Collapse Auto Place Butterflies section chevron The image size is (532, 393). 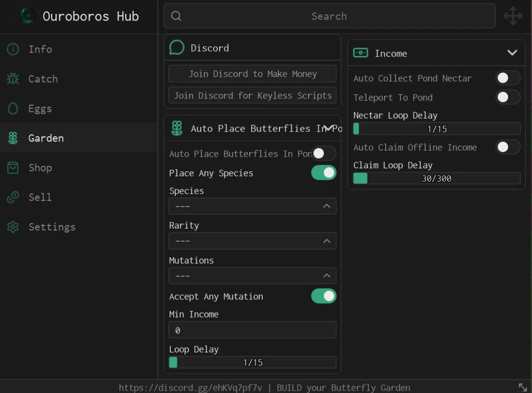point(328,128)
